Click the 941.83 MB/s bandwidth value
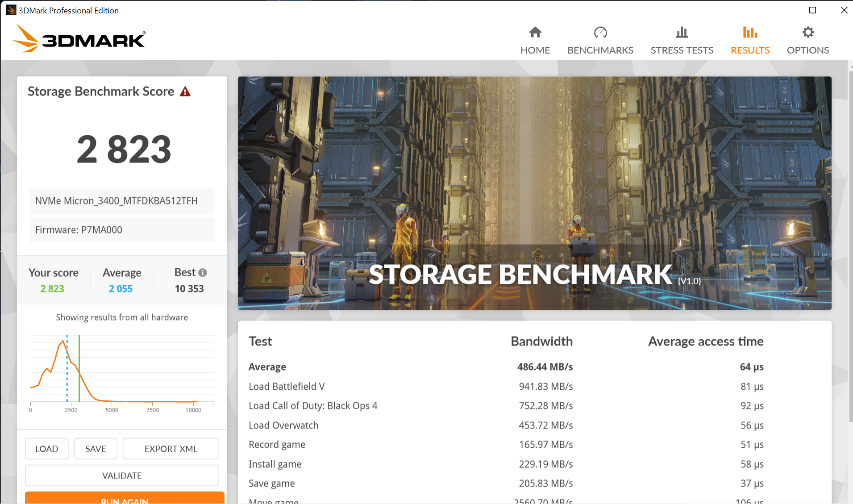The height and width of the screenshot is (504, 853). [x=545, y=386]
